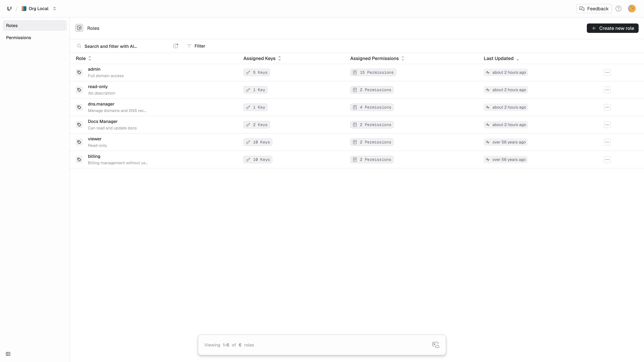This screenshot has width=644, height=362.
Task: Click the tag icon for viewer role
Action: [x=79, y=142]
